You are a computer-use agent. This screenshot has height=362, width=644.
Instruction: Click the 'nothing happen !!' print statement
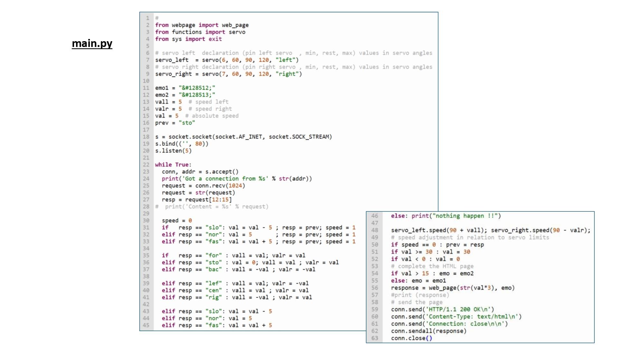[x=446, y=216]
